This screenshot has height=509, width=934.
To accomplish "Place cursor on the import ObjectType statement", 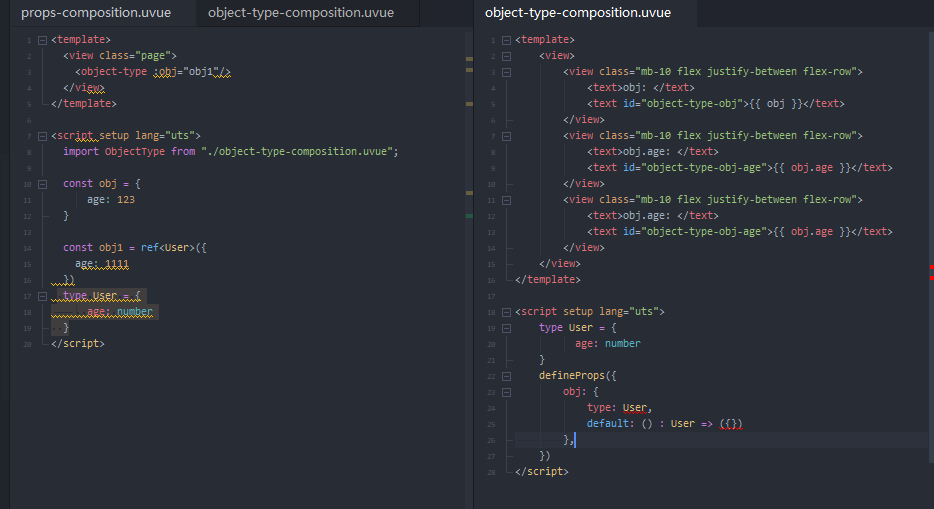I will tap(231, 151).
